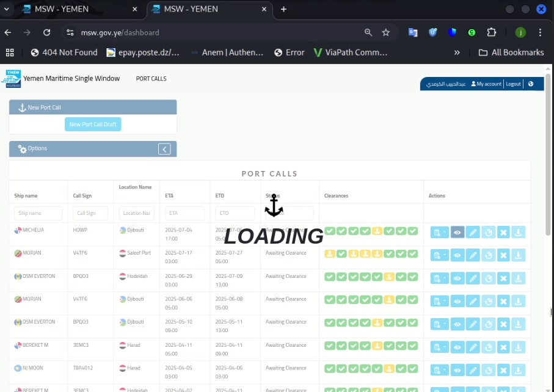Toggle the eye view icon for MORJAN at Saleef Port

(457, 255)
